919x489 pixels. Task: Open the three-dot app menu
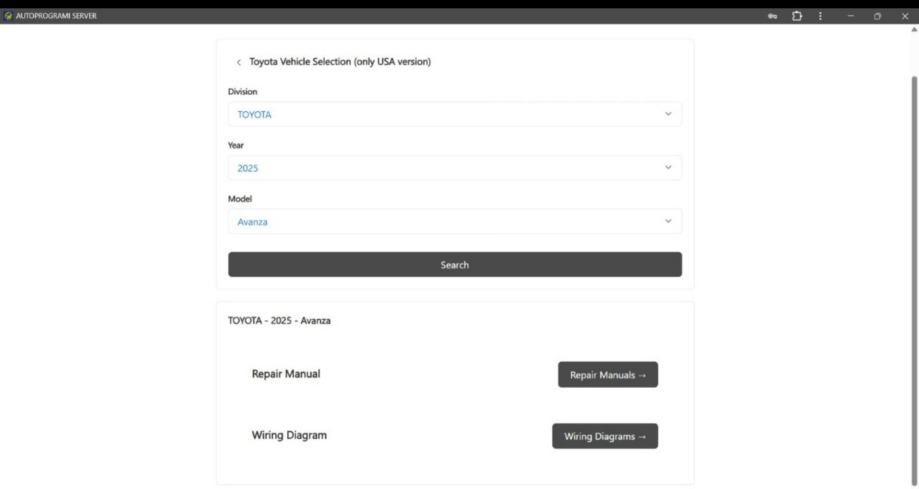click(x=820, y=16)
